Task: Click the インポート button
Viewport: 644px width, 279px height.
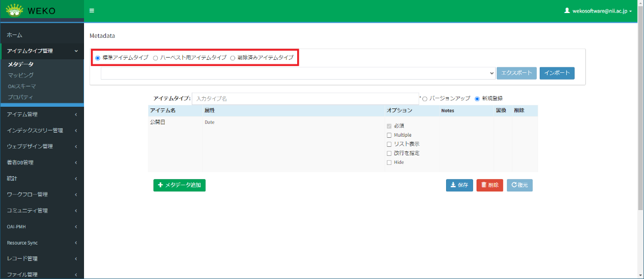Action: 557,73
